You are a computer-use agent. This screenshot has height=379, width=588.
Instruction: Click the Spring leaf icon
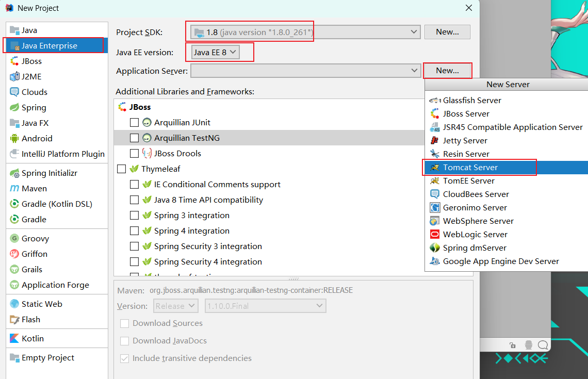pyautogui.click(x=14, y=108)
